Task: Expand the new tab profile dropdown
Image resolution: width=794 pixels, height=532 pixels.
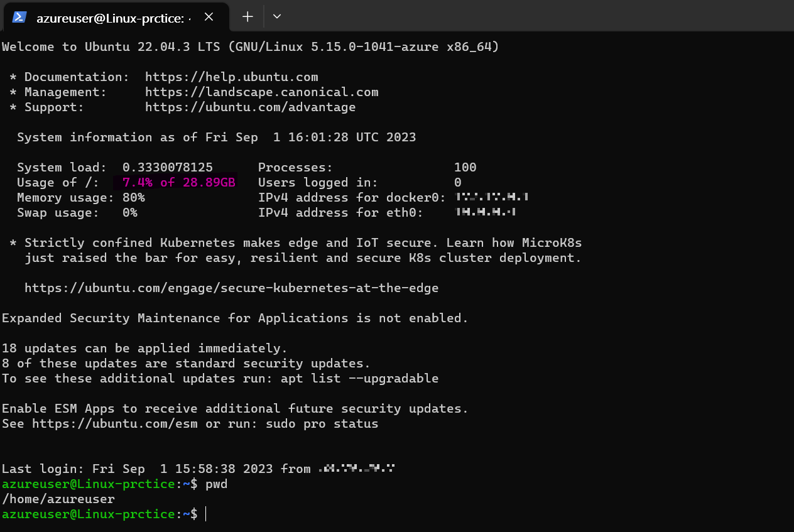Action: [x=277, y=17]
